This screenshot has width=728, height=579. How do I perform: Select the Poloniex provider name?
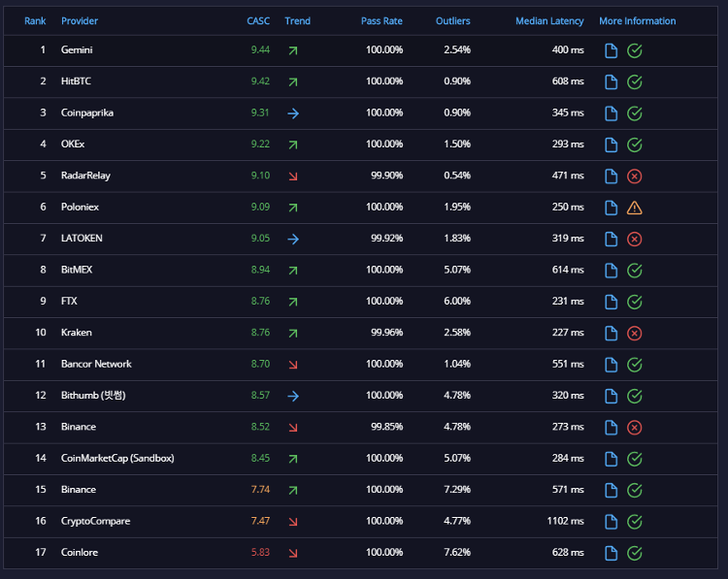80,207
